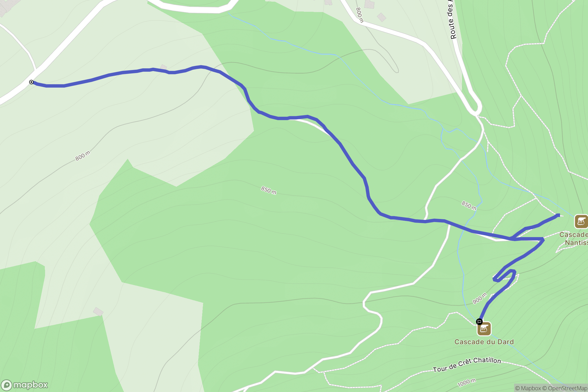
Task: Click the 850 m label near the stream
Action: (x=469, y=206)
